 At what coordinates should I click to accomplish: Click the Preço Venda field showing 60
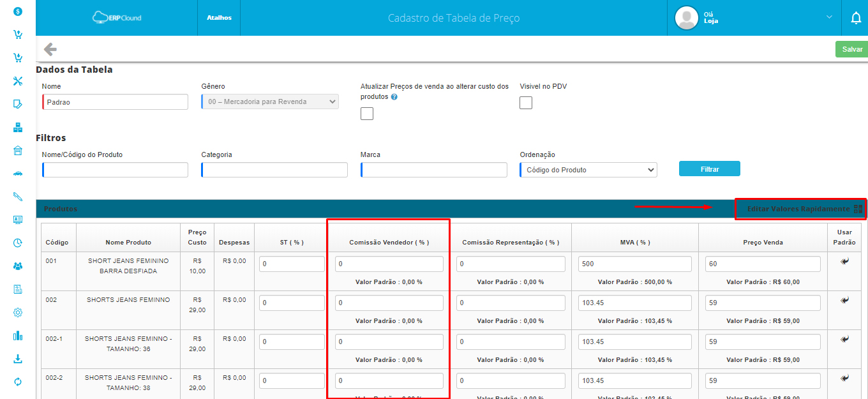pyautogui.click(x=763, y=264)
